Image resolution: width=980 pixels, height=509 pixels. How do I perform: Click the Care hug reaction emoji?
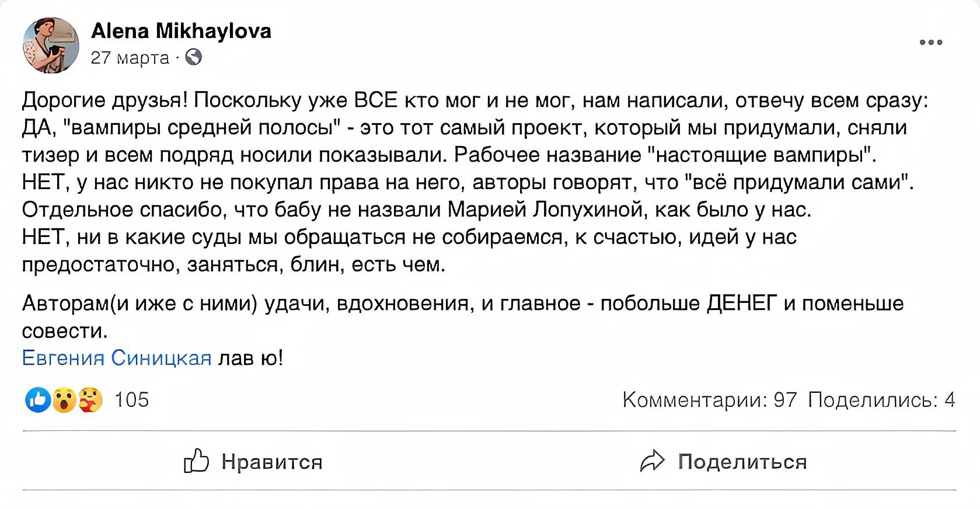[x=90, y=400]
